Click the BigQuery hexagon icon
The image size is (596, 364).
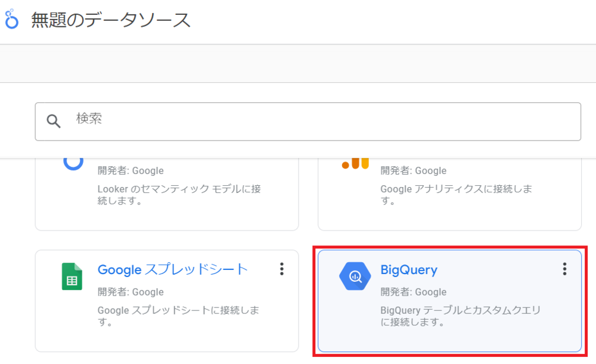[x=355, y=276]
